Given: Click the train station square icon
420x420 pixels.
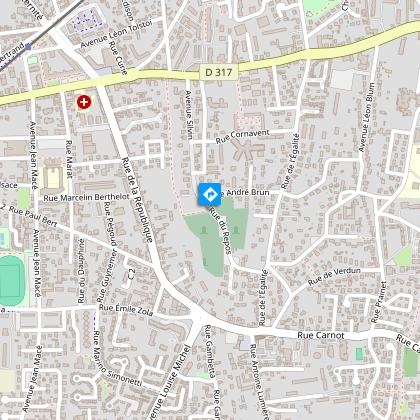Looking at the screenshot, I should pyautogui.click(x=28, y=46).
